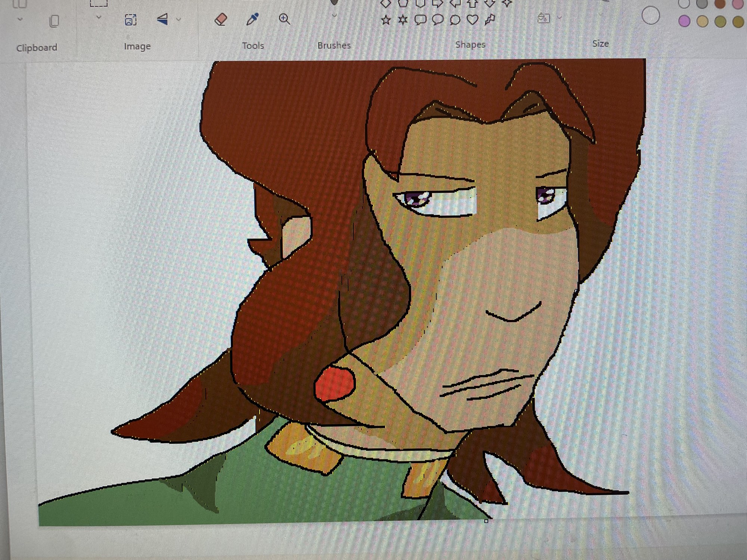Click the shape fill bucket icon
Viewport: 747px width, 560px height.
click(x=543, y=18)
